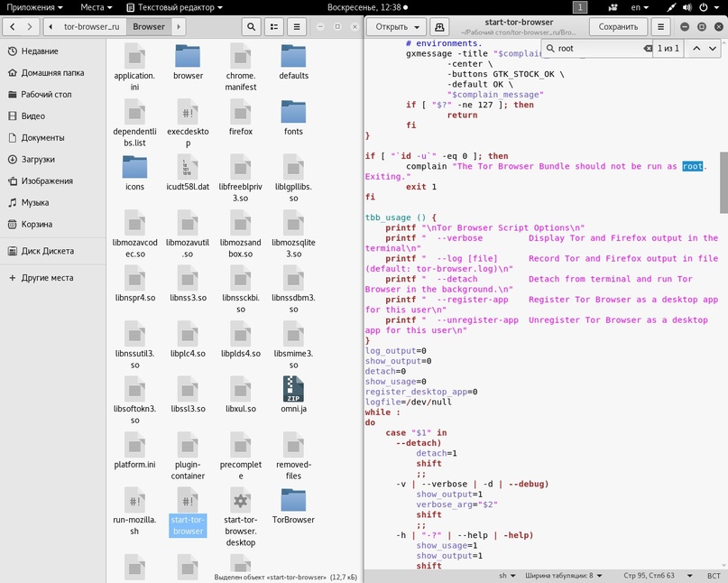Screen dimensions: 728x583
Task: Select the icons folder
Action: coord(134,172)
